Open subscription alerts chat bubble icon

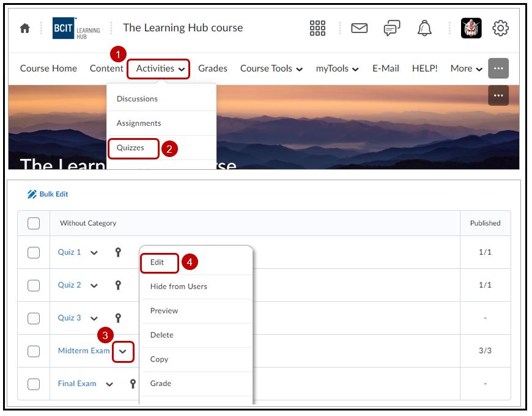(x=391, y=28)
